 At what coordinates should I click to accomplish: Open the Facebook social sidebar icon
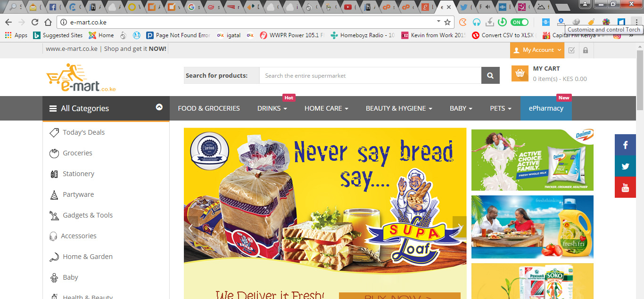pos(625,145)
